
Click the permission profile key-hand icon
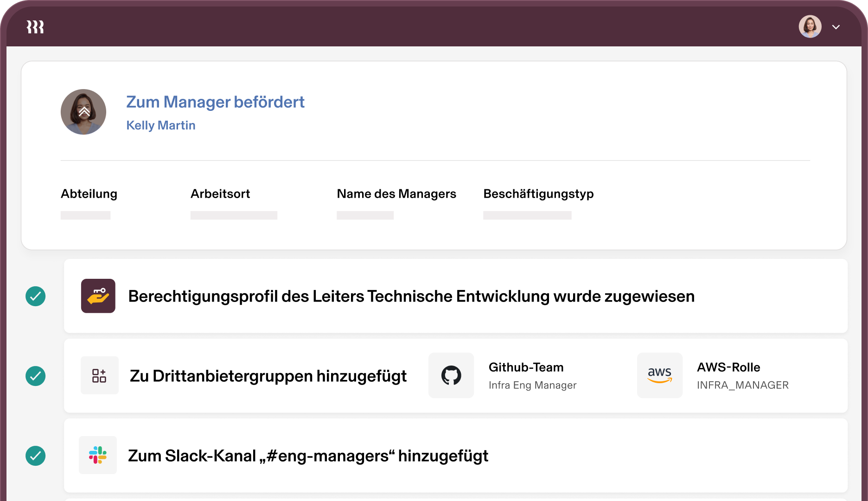tap(98, 296)
